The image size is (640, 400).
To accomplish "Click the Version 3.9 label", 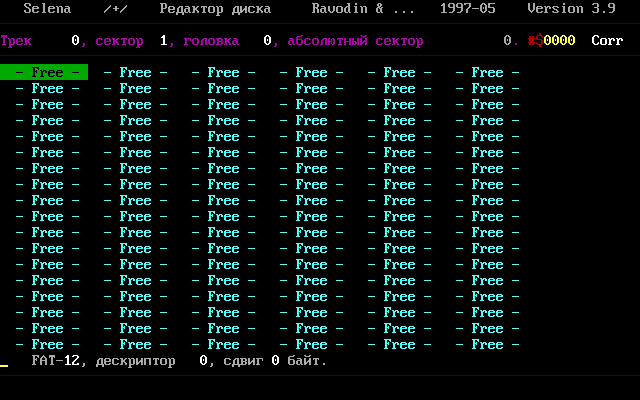I will (x=571, y=8).
